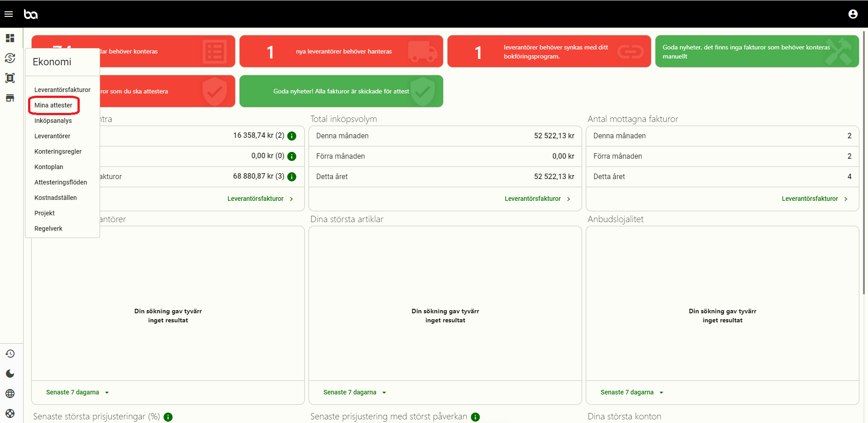Click Denna månaden 52 522,13 kr row
868x423 pixels.
click(445, 136)
